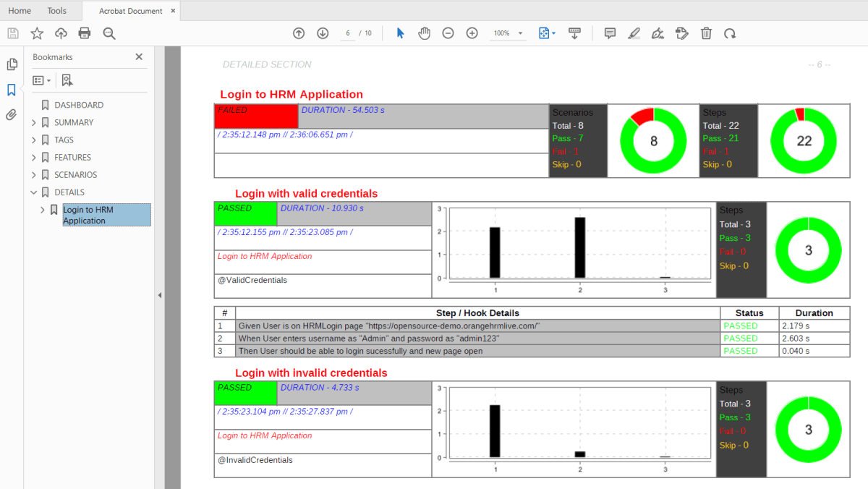The height and width of the screenshot is (489, 868).
Task: Go to the next page arrow
Action: coord(323,33)
